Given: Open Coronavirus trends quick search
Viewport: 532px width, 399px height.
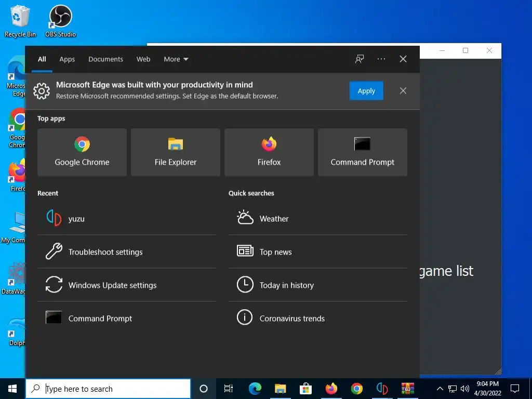Looking at the screenshot, I should 318,318.
